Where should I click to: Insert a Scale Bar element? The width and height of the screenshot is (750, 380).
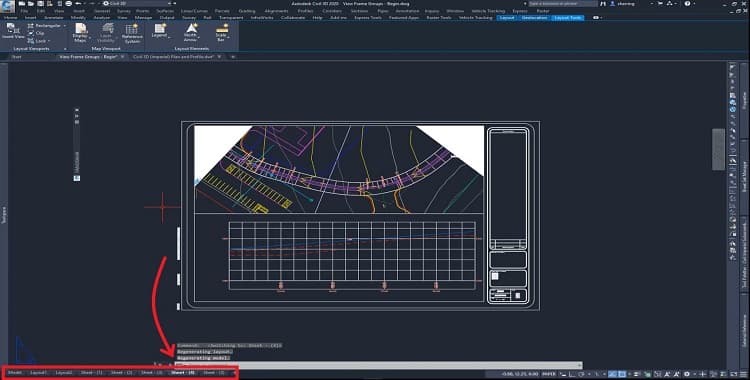[x=221, y=33]
